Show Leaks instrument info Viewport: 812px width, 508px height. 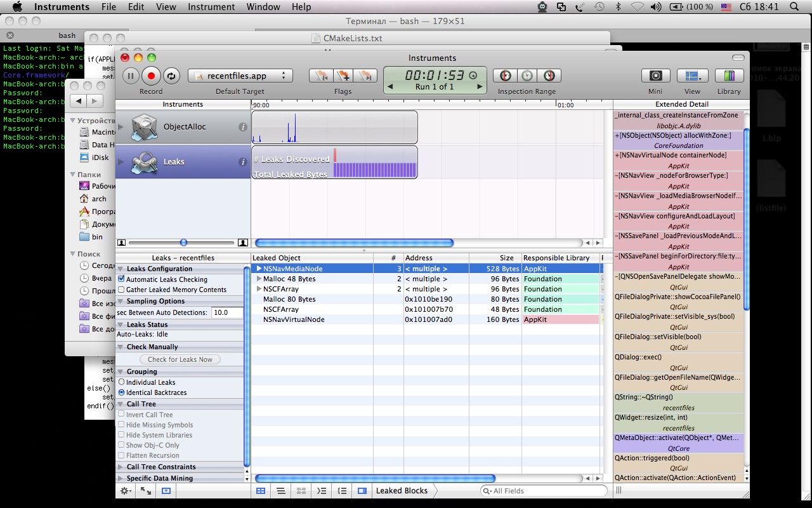click(x=242, y=162)
